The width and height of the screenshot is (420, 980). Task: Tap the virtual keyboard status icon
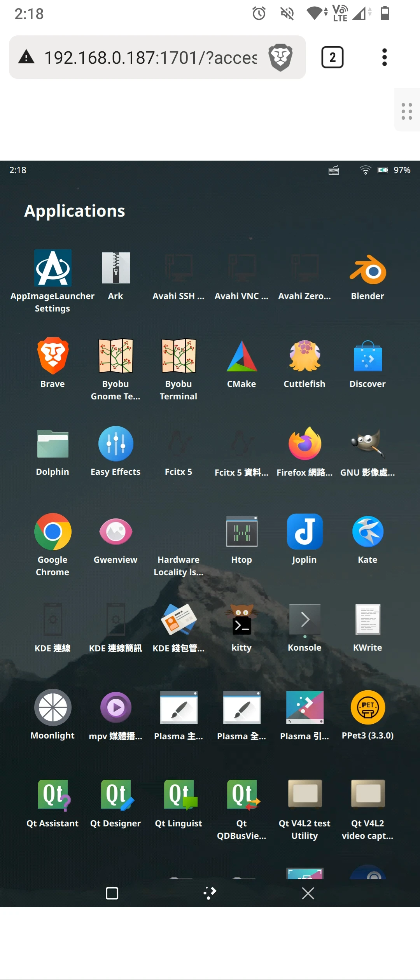334,170
